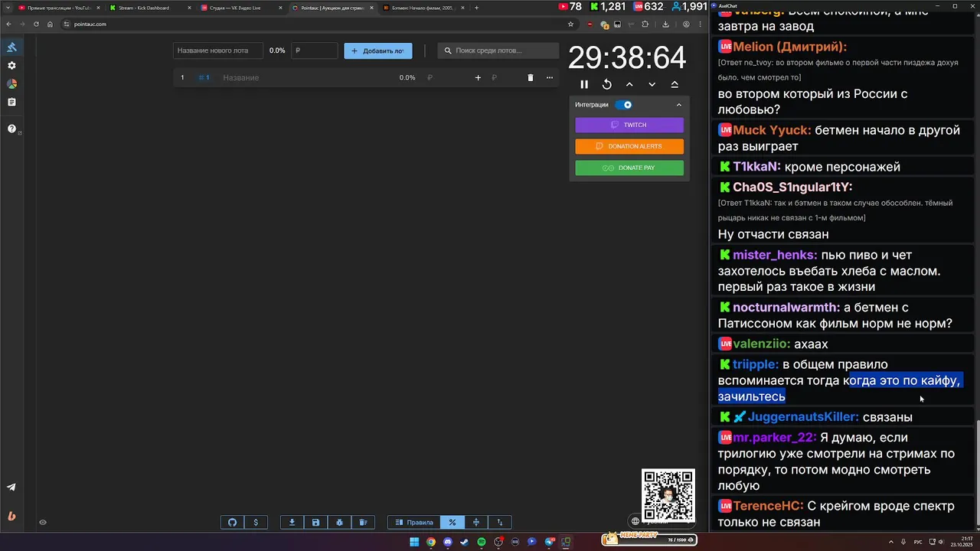Open the GitHub link icon

point(233,523)
